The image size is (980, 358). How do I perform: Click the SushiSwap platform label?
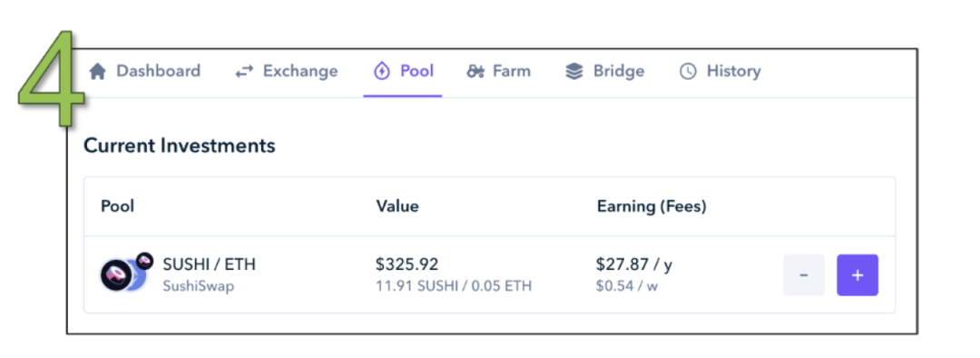coord(199,286)
